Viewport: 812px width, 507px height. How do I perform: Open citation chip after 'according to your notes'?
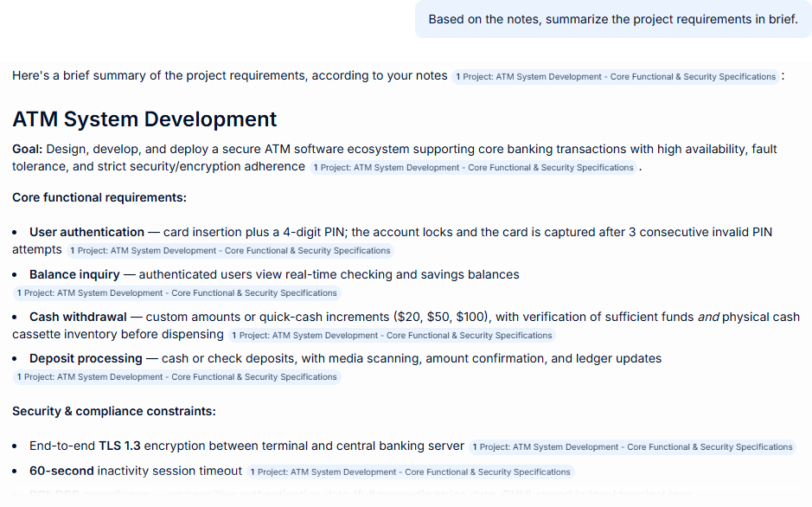coord(615,77)
